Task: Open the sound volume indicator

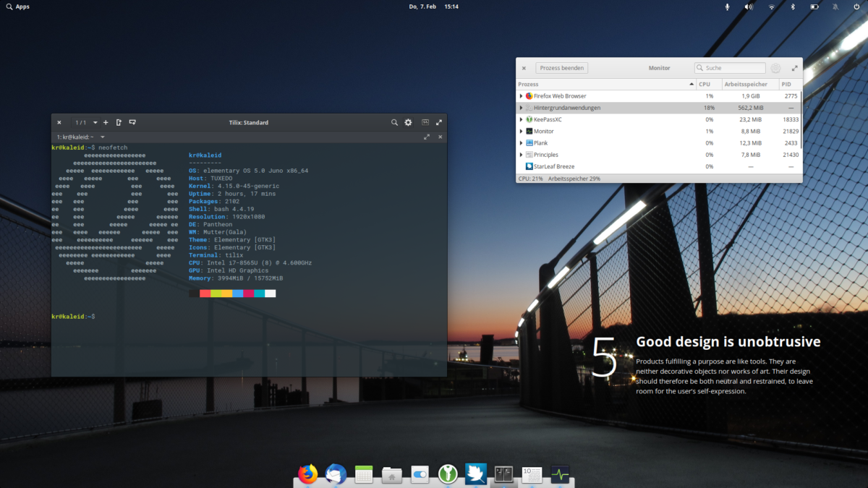Action: point(749,7)
